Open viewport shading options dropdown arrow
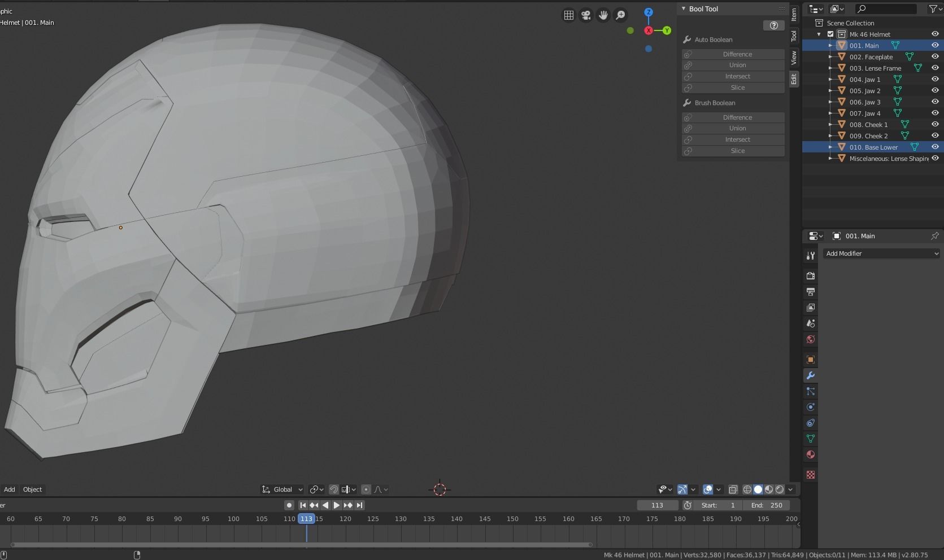This screenshot has height=560, width=944. (790, 489)
